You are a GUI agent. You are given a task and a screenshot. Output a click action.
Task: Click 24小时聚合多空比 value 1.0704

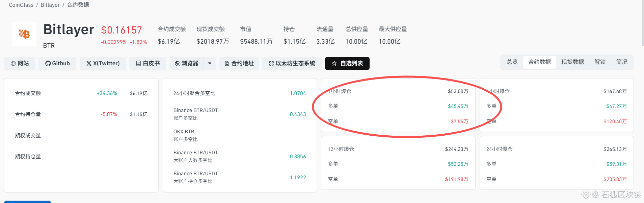[x=298, y=93]
